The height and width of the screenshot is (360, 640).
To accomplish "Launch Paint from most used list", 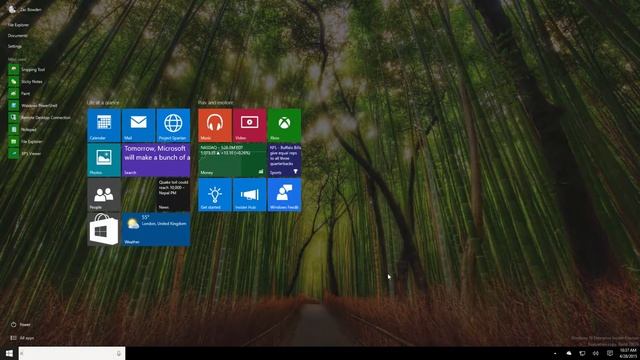I will (x=20, y=93).
